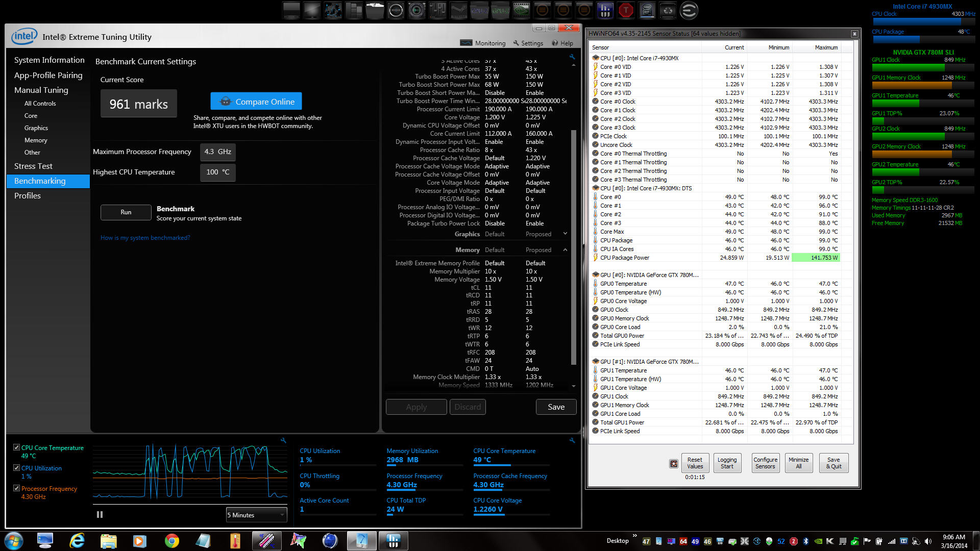Click wrench icon atop settings list
This screenshot has width=980, height=551.
tap(572, 57)
